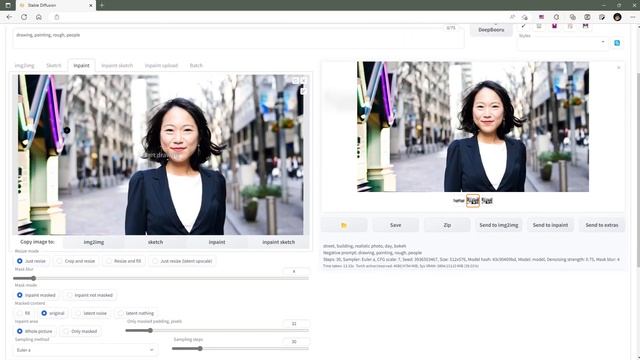This screenshot has width=640, height=360.
Task: Copy image to inpaint sketch
Action: tap(278, 242)
